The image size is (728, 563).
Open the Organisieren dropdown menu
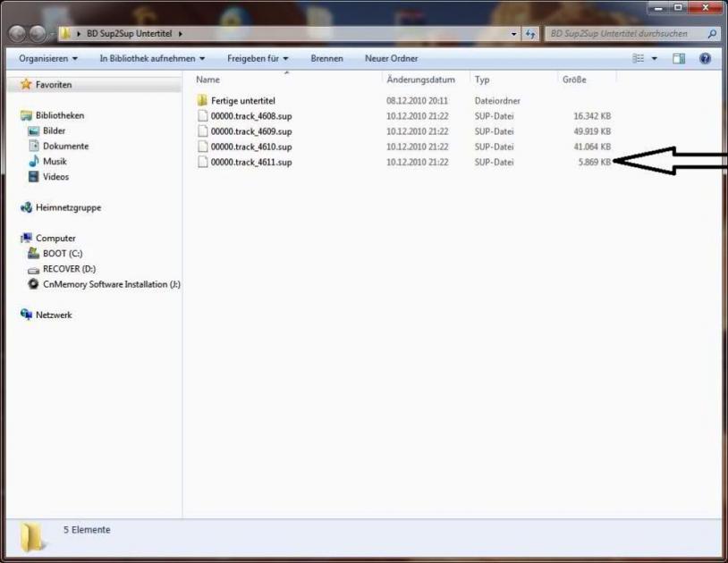point(48,58)
